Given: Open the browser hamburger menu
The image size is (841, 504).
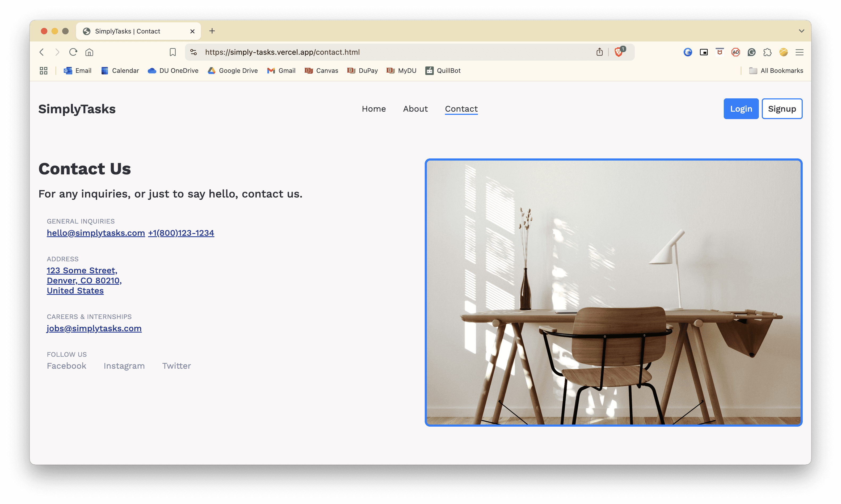Looking at the screenshot, I should point(799,52).
